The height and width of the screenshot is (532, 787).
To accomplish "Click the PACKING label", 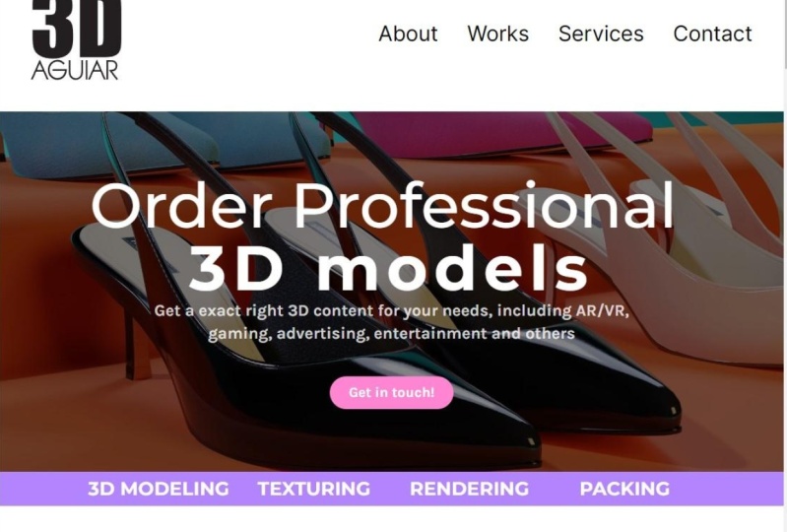I will click(624, 489).
